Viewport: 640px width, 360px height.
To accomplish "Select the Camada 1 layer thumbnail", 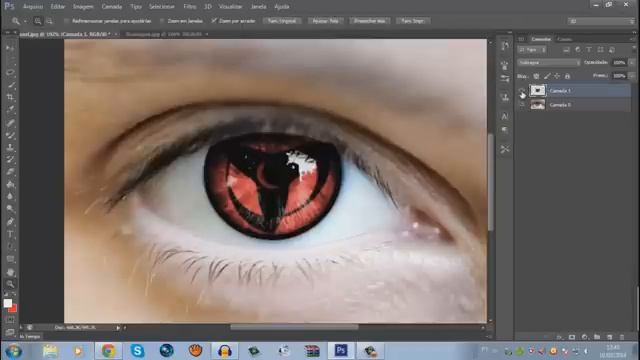I will (x=538, y=91).
